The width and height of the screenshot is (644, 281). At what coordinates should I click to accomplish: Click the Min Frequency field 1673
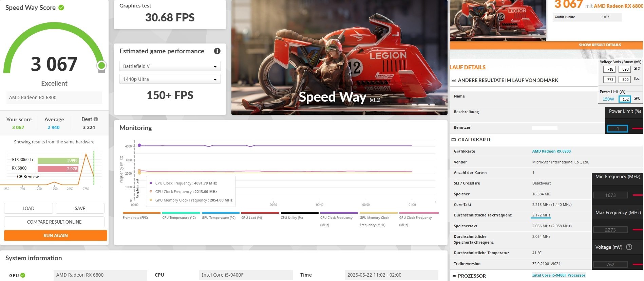[610, 195]
